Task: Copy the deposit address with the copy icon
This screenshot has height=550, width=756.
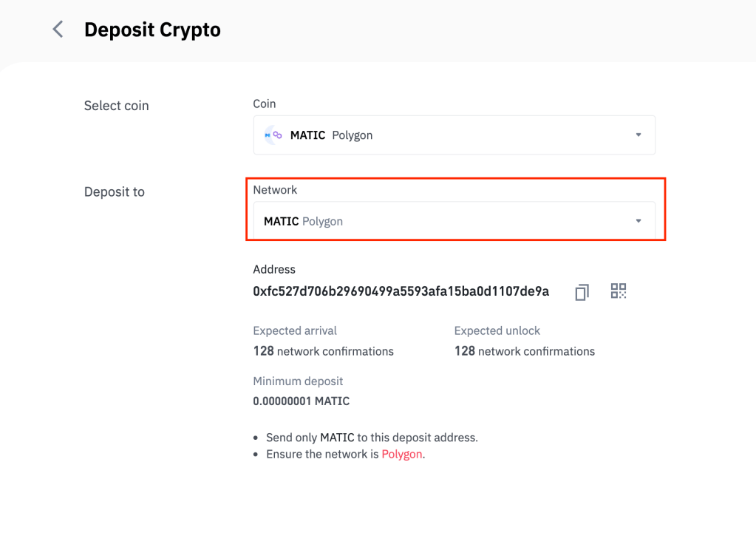Action: click(582, 292)
